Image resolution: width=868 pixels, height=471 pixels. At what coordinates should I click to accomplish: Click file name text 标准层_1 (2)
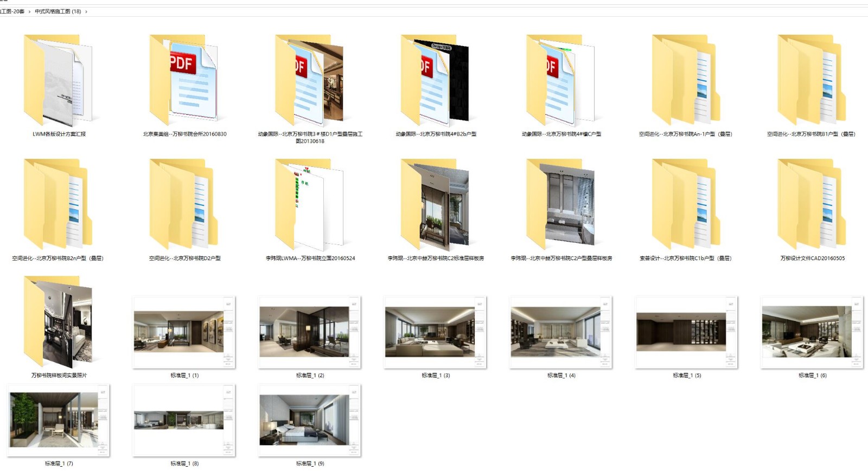click(x=310, y=375)
